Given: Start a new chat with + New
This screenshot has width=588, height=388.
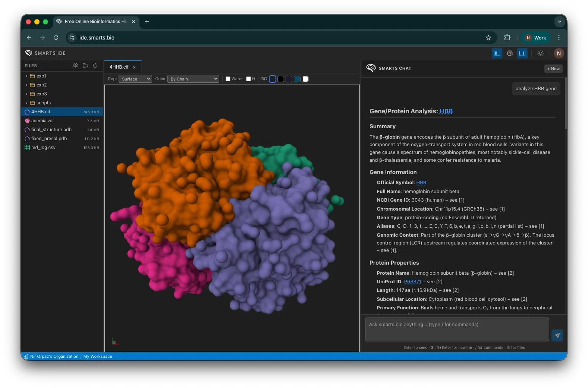Looking at the screenshot, I should point(553,69).
